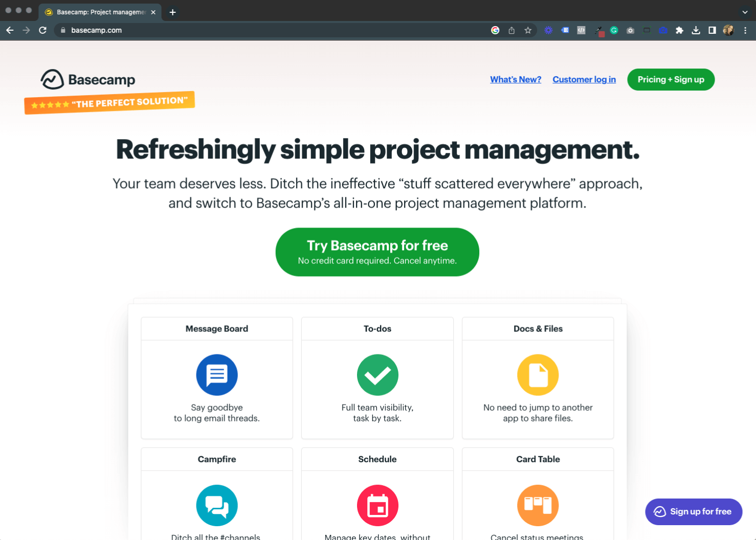Open the browser Extensions puzzle piece

click(680, 30)
